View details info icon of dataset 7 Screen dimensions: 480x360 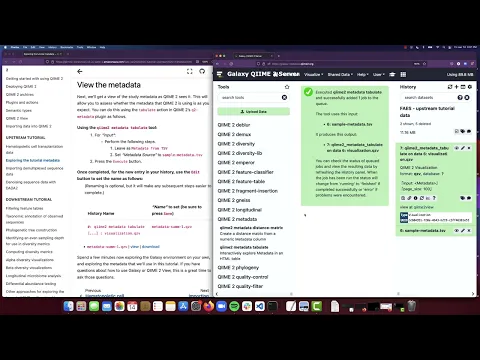[x=416, y=198]
